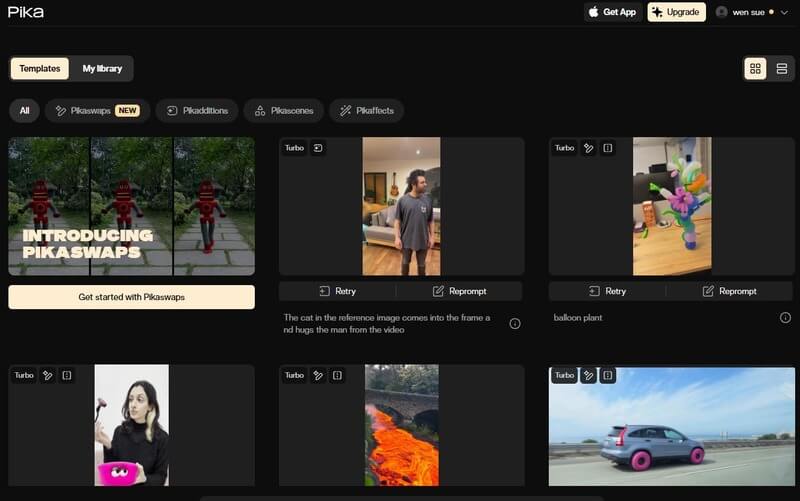Open the My library tab
Screen dimensions: 800x501
102,68
